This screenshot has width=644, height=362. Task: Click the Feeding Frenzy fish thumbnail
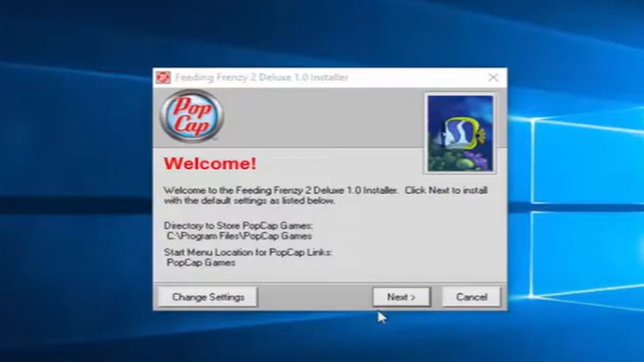pos(460,134)
